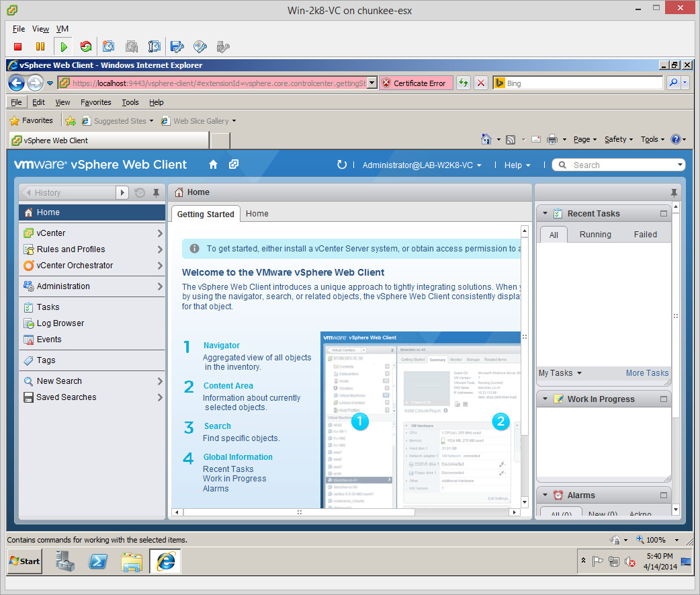Open Log Browser in the navigator

[x=60, y=323]
